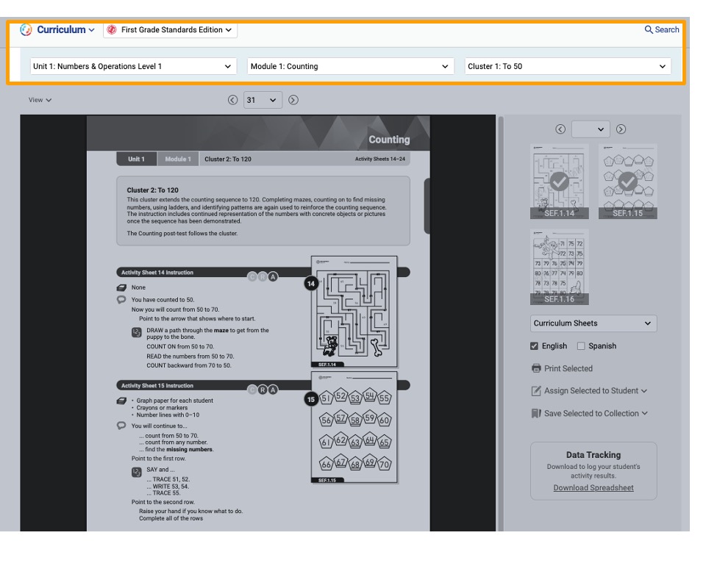This screenshot has width=706, height=588.
Task: Click the Download Spreadsheet link
Action: point(593,488)
